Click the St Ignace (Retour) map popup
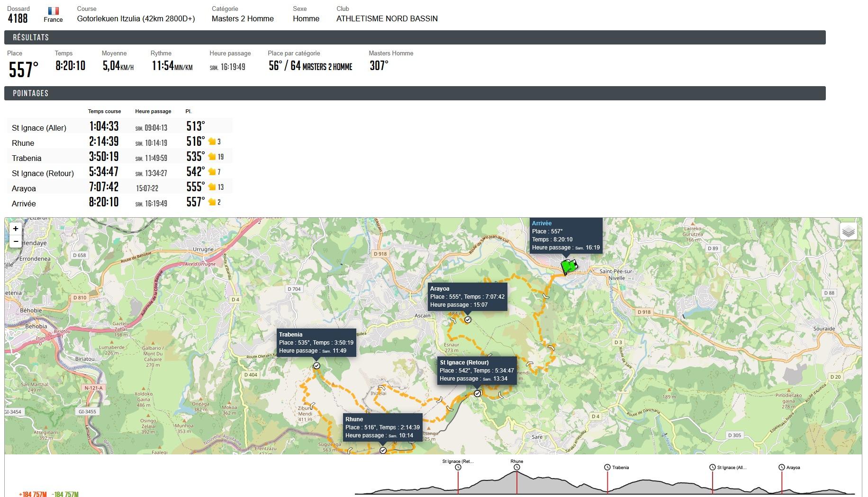 click(477, 371)
